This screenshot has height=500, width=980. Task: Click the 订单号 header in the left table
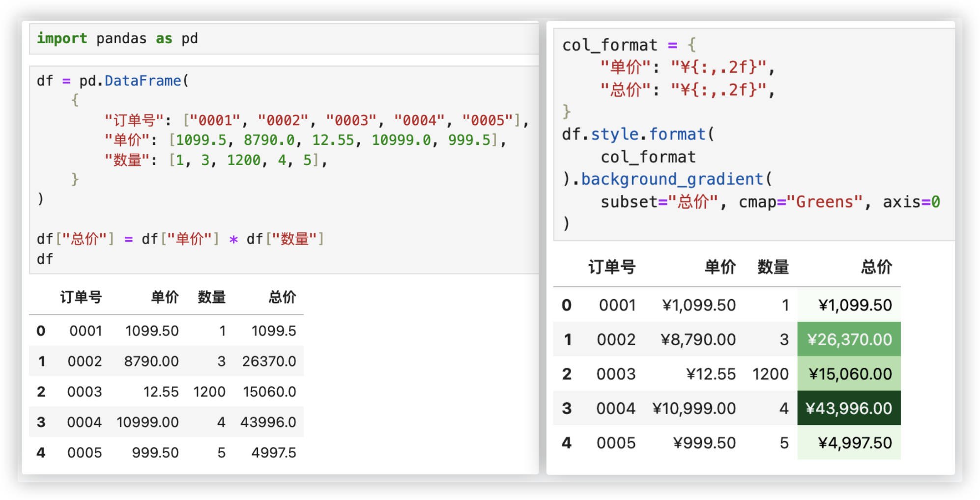81,297
